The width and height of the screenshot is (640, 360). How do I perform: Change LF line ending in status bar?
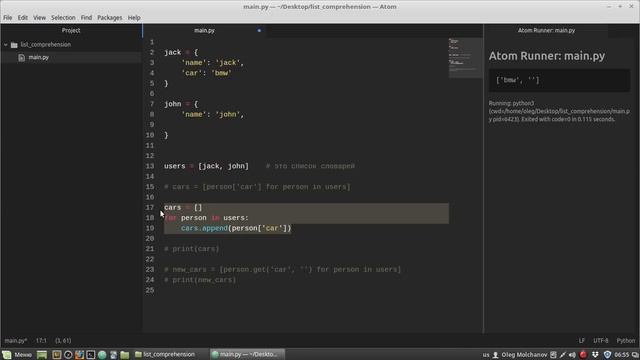pos(582,340)
